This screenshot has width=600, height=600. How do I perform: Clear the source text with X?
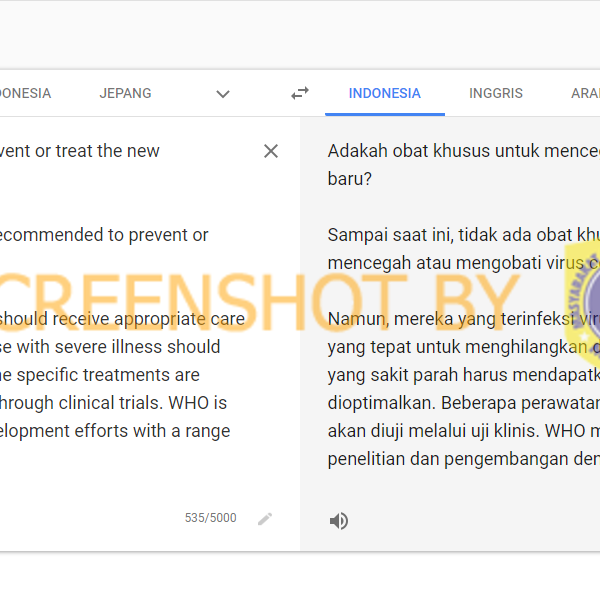point(271,151)
